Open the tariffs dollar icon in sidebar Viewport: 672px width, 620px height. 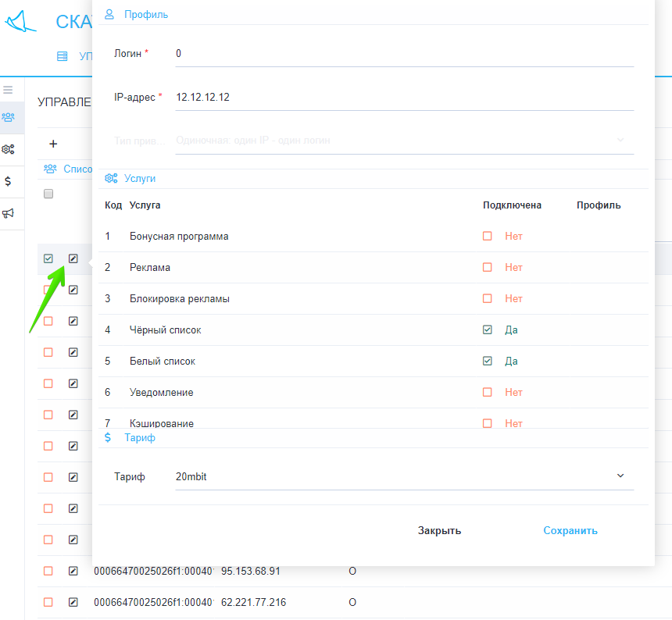8,181
